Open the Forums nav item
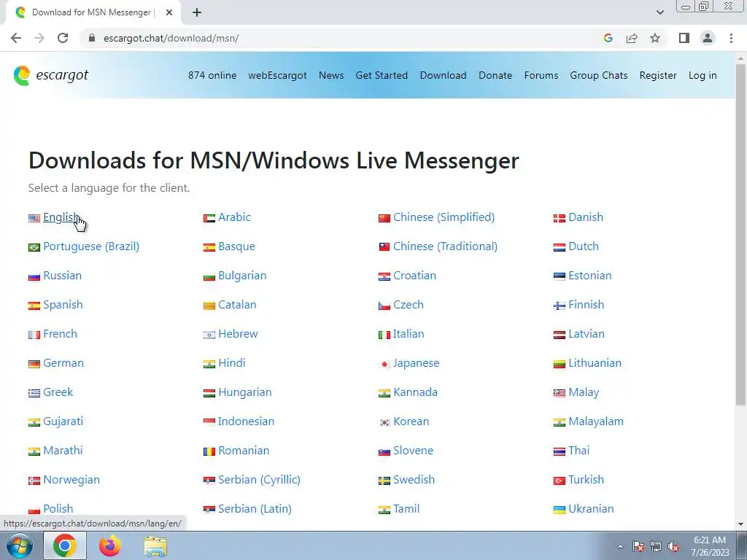The height and width of the screenshot is (560, 747). [541, 75]
